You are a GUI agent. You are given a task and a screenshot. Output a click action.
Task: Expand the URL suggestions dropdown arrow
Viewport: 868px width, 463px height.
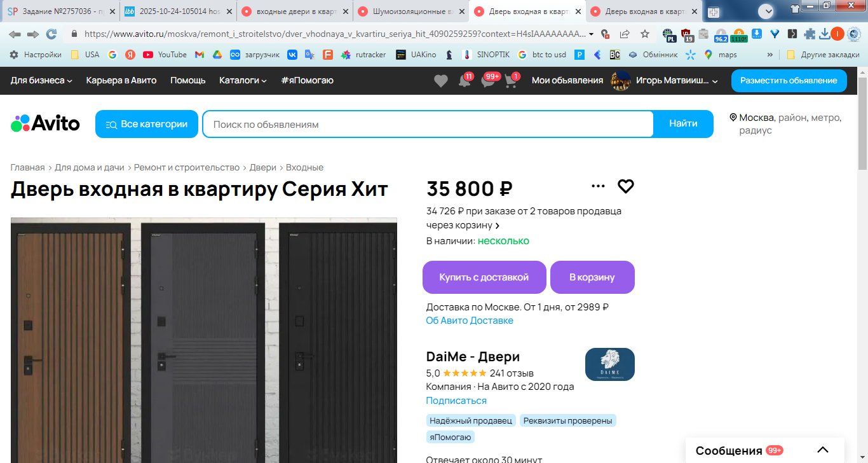tap(592, 34)
